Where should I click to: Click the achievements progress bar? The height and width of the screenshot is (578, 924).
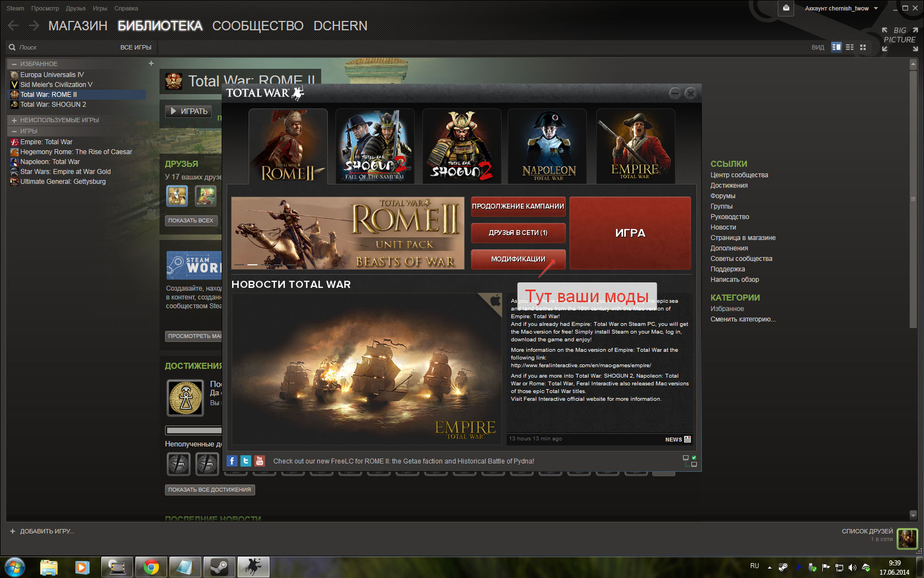tap(194, 430)
